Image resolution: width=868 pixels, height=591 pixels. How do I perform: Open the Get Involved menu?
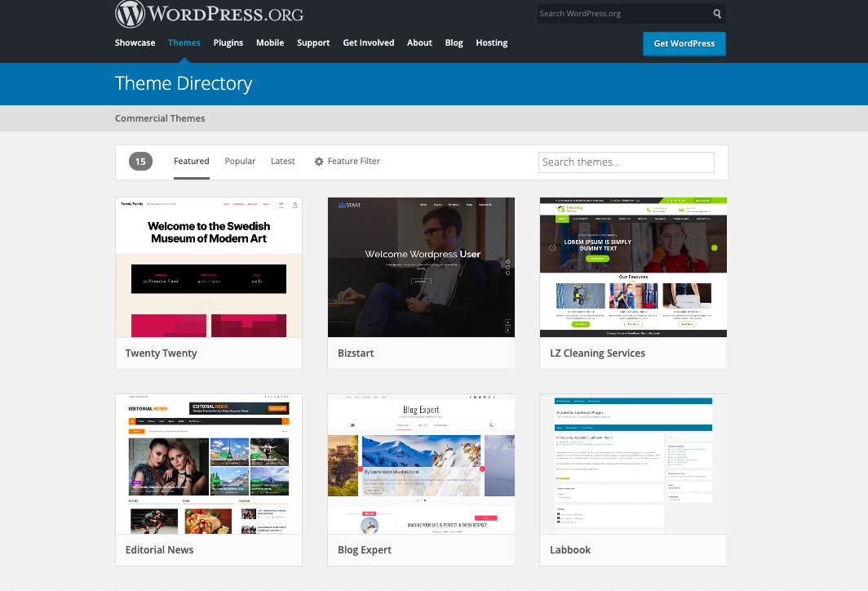pyautogui.click(x=369, y=42)
